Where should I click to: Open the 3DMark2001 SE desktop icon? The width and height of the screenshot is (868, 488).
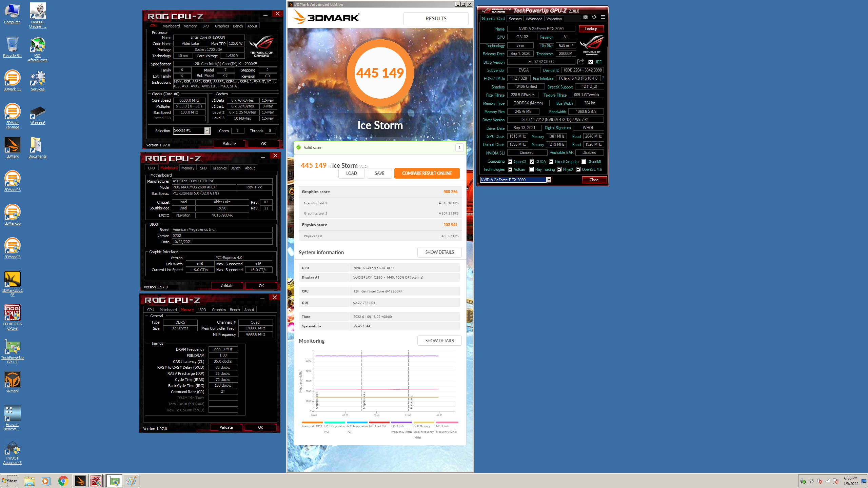[x=12, y=284]
